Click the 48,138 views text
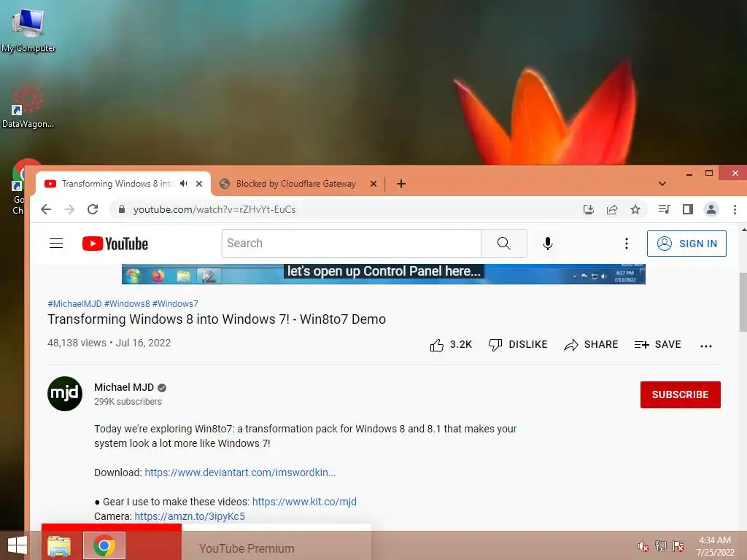 pyautogui.click(x=77, y=343)
